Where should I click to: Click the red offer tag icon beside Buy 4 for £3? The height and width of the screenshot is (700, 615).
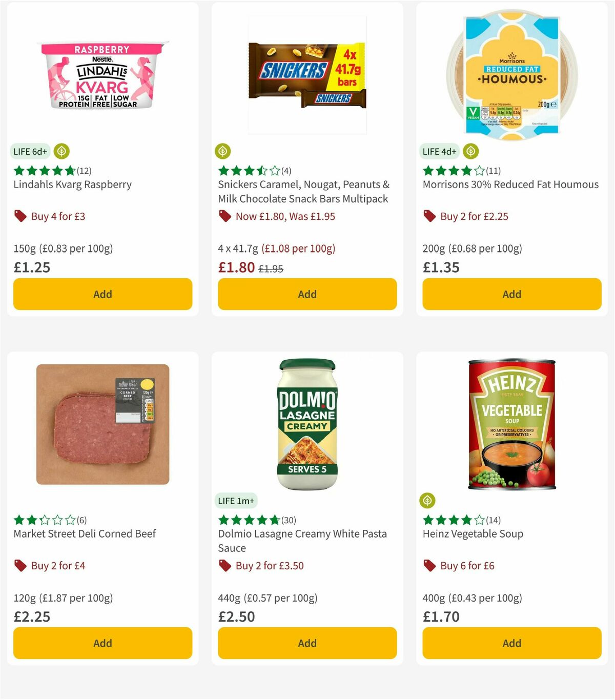[x=20, y=216]
